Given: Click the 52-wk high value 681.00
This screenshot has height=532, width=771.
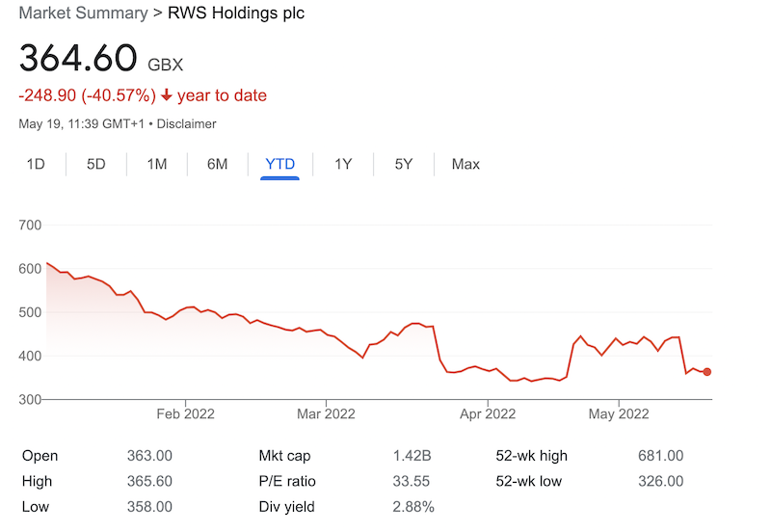Looking at the screenshot, I should [661, 456].
